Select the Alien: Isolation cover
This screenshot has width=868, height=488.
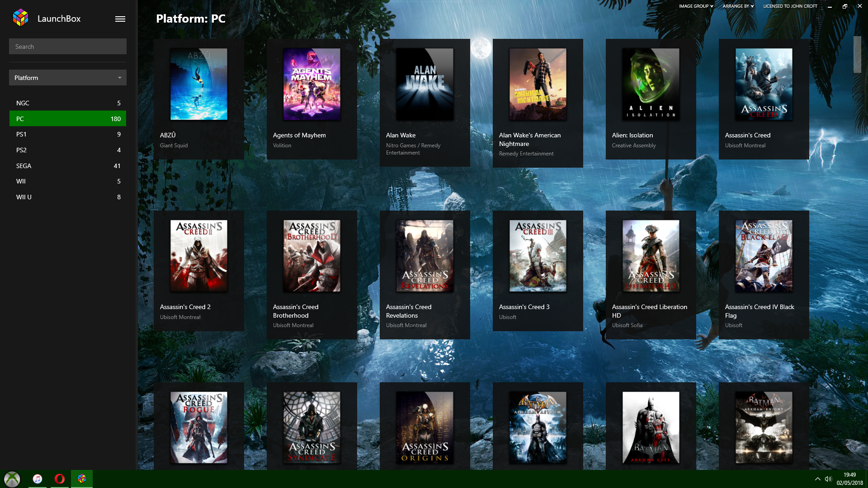click(651, 84)
